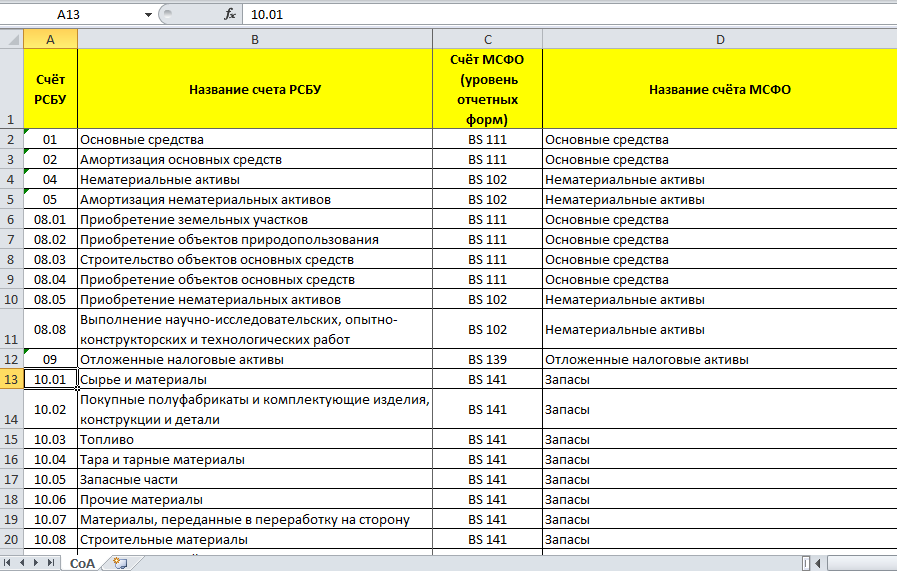Select row 11 header
897x571 pixels.
[x=11, y=329]
